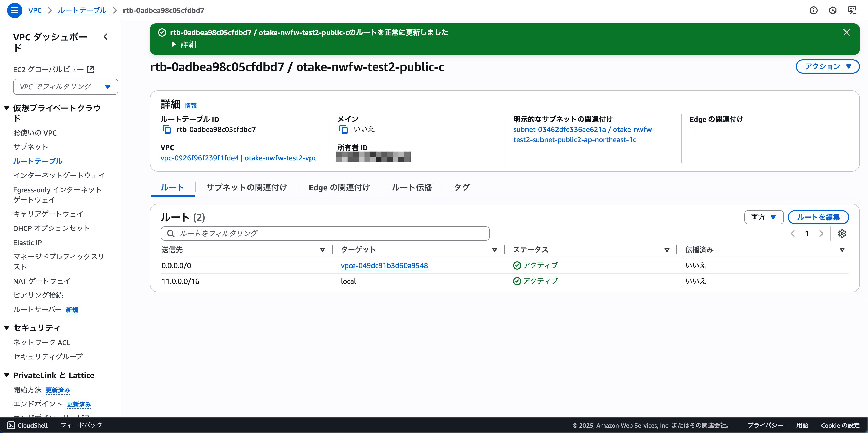868x433 pixels.
Task: Open VPC breadcrumb link
Action: pos(35,10)
